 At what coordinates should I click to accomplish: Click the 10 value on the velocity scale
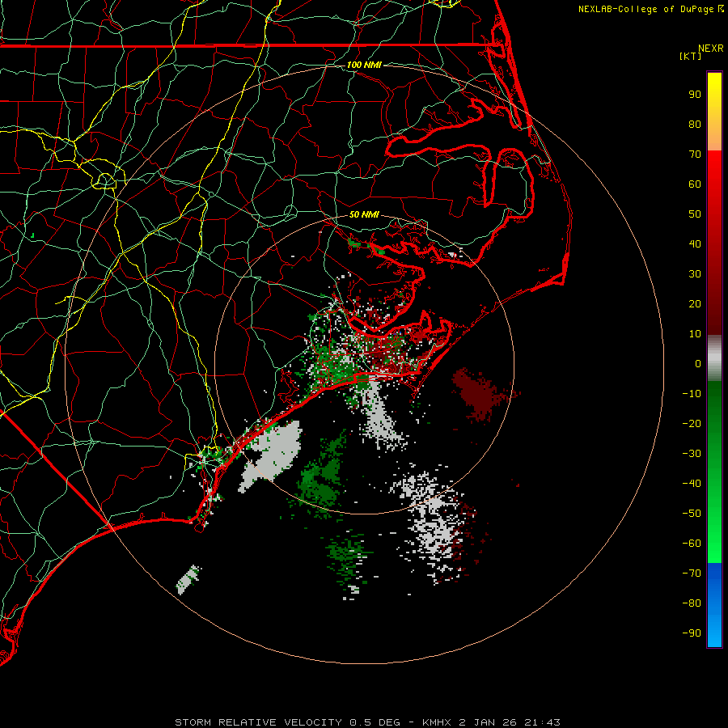click(695, 334)
